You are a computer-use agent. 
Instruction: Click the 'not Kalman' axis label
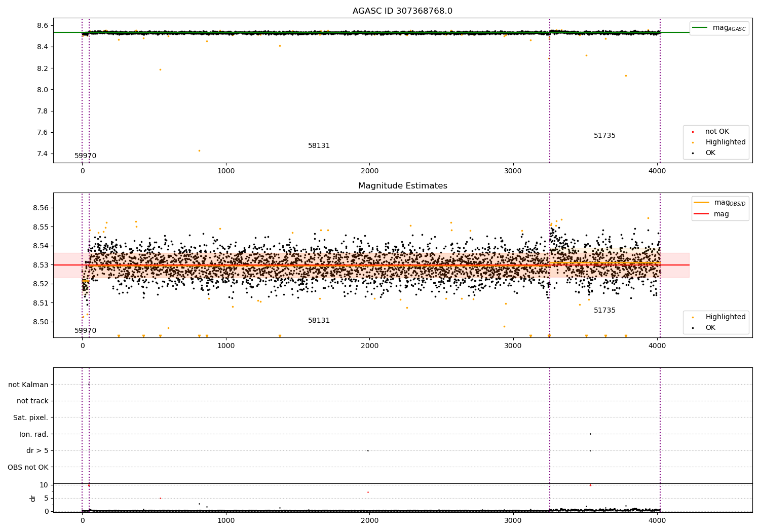(x=28, y=385)
